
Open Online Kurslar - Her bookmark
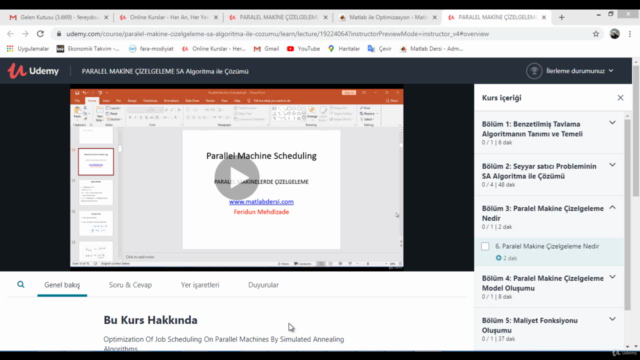pos(214,49)
